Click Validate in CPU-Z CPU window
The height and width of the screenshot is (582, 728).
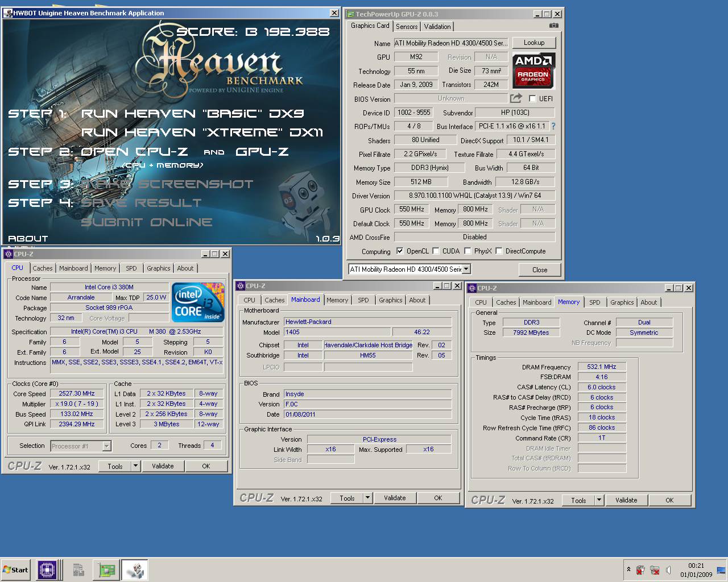(163, 466)
